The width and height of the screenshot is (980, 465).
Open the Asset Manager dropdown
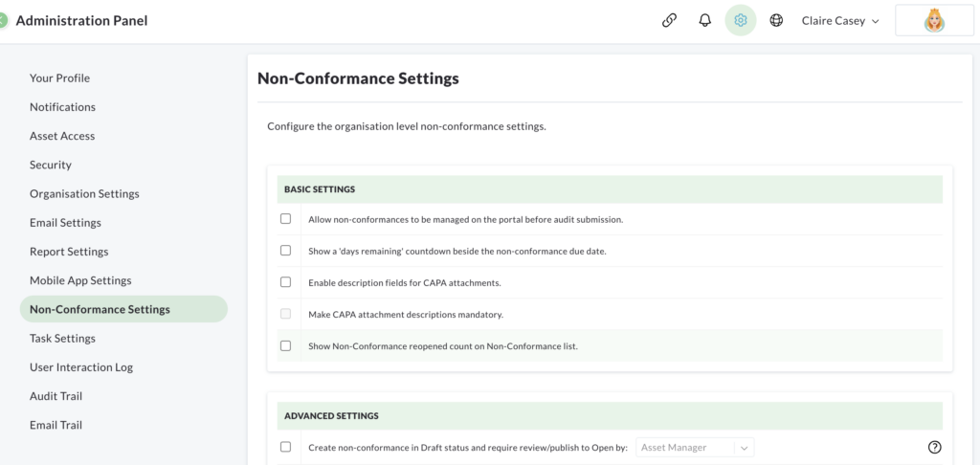click(x=695, y=448)
